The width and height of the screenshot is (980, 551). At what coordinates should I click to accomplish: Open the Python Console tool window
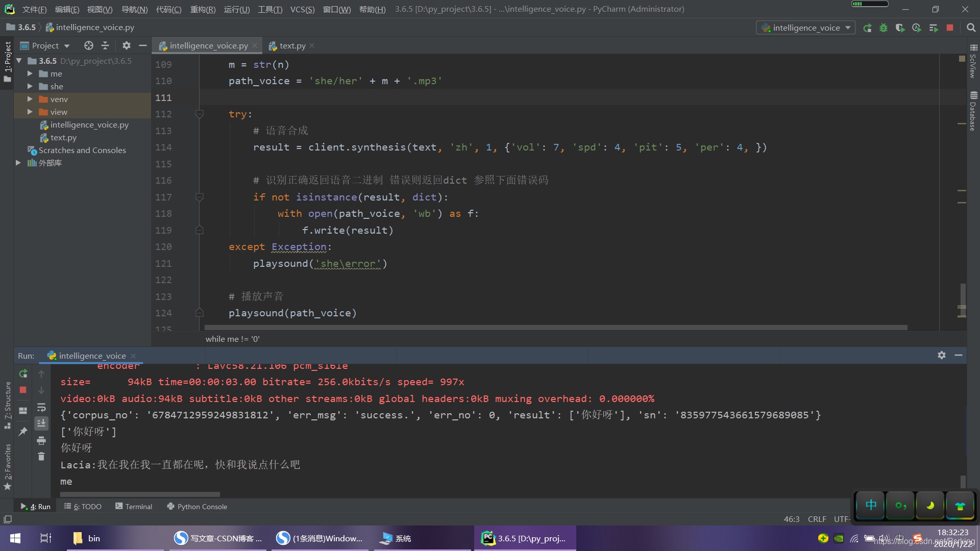[197, 507]
